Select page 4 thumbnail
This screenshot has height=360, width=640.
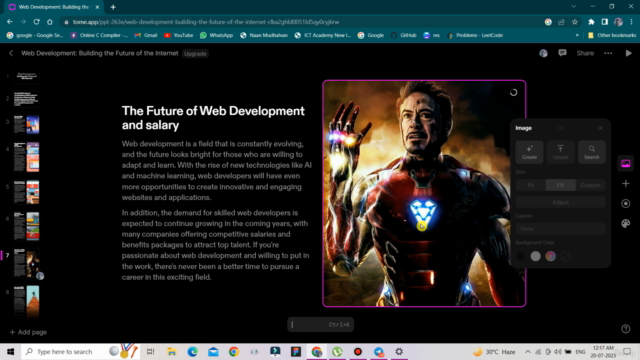coord(27,157)
